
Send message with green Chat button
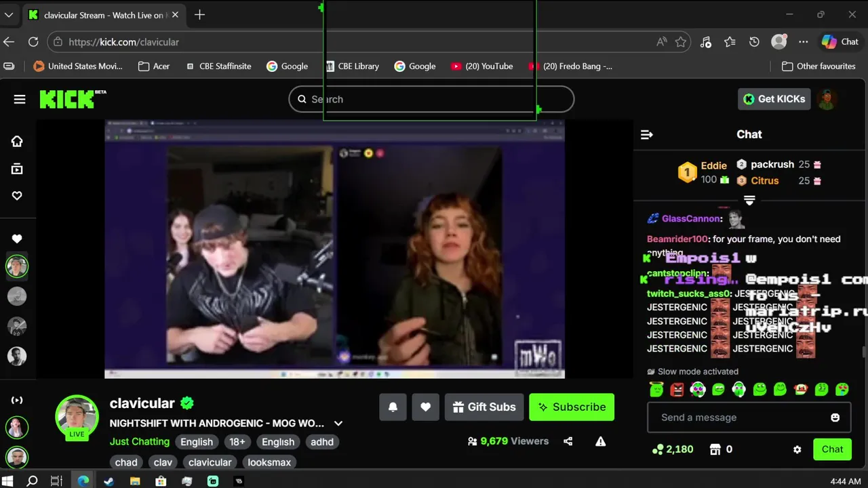[x=832, y=449]
